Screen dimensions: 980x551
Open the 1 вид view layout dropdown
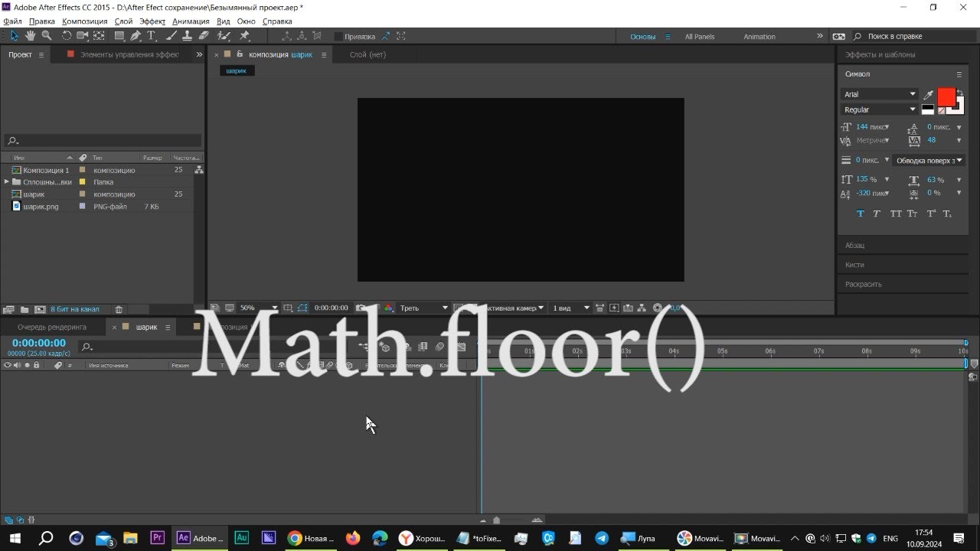click(x=571, y=308)
